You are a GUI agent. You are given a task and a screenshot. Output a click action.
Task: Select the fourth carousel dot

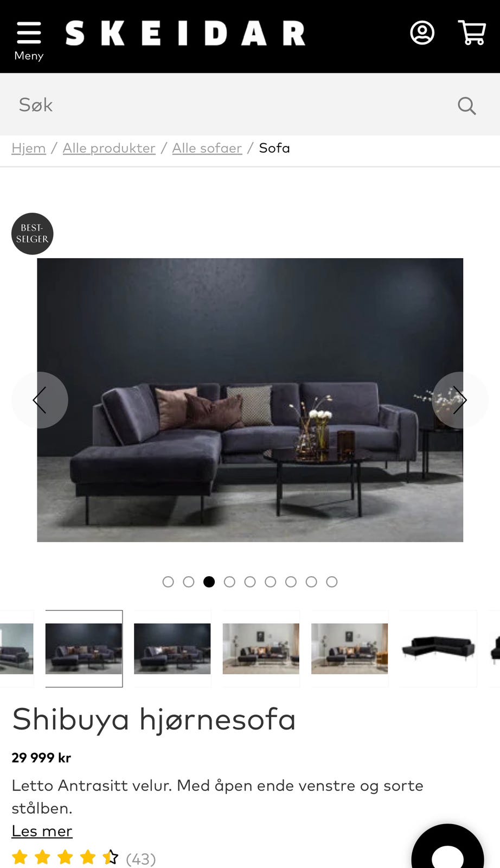click(229, 582)
